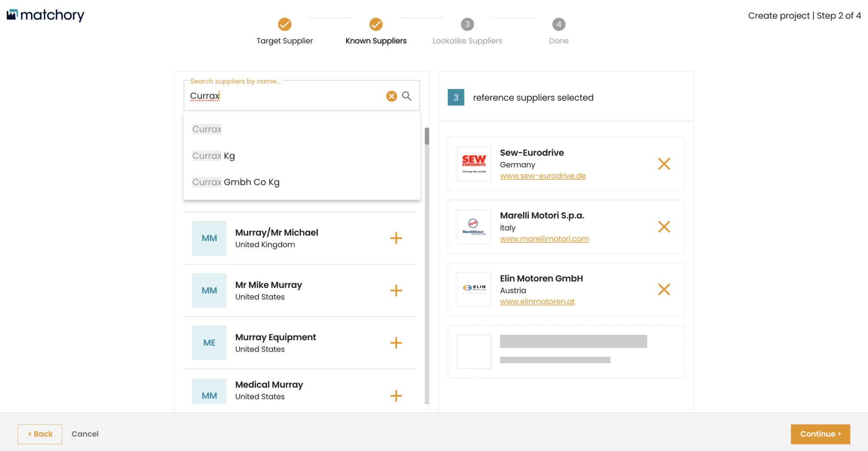Viewport: 868px width, 451px height.
Task: Click 'Austria' under Elin Motoren
Action: [513, 290]
